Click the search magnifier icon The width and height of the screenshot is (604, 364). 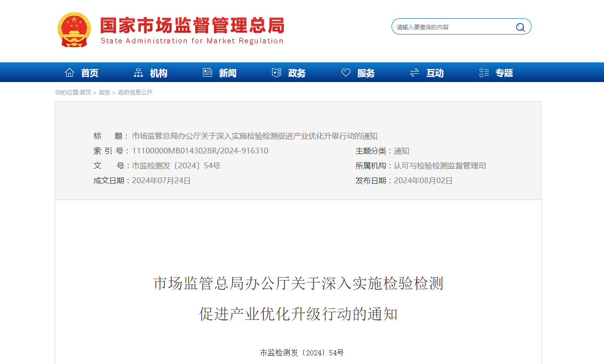point(521,27)
